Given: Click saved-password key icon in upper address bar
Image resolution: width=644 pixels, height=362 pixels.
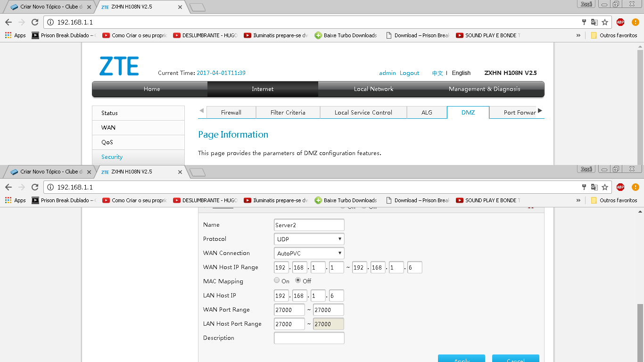Looking at the screenshot, I should (584, 22).
